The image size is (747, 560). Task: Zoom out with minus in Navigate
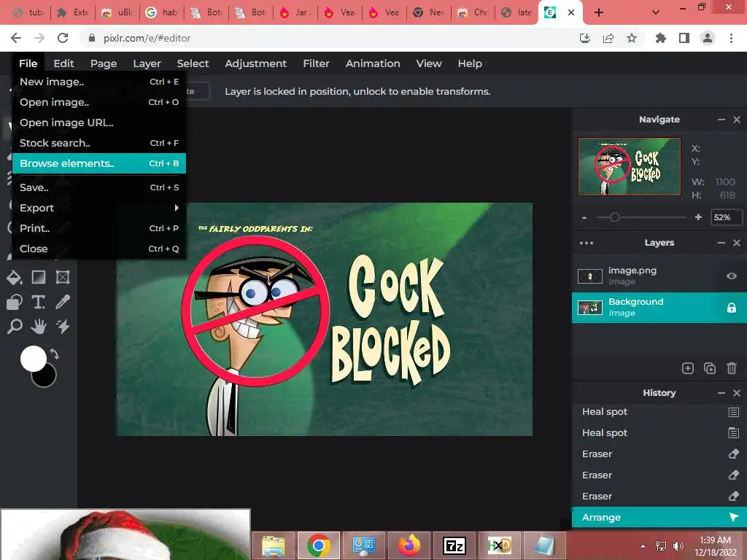coord(584,217)
